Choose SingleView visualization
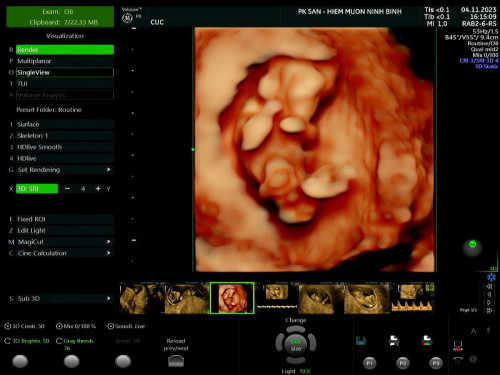500x375 pixels. 65,72
